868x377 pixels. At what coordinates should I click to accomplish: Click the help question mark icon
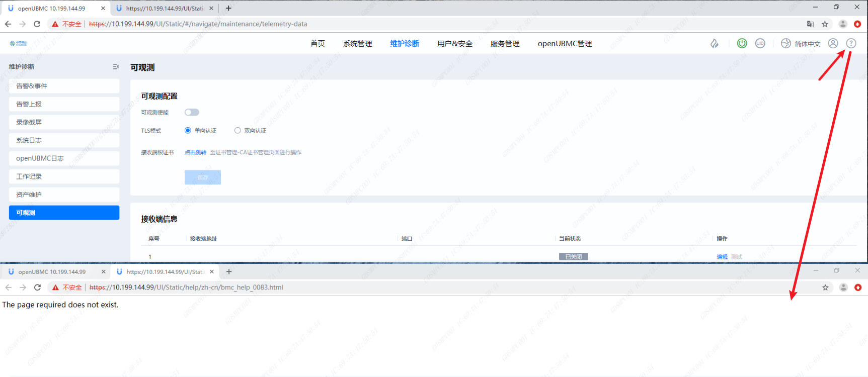point(851,44)
